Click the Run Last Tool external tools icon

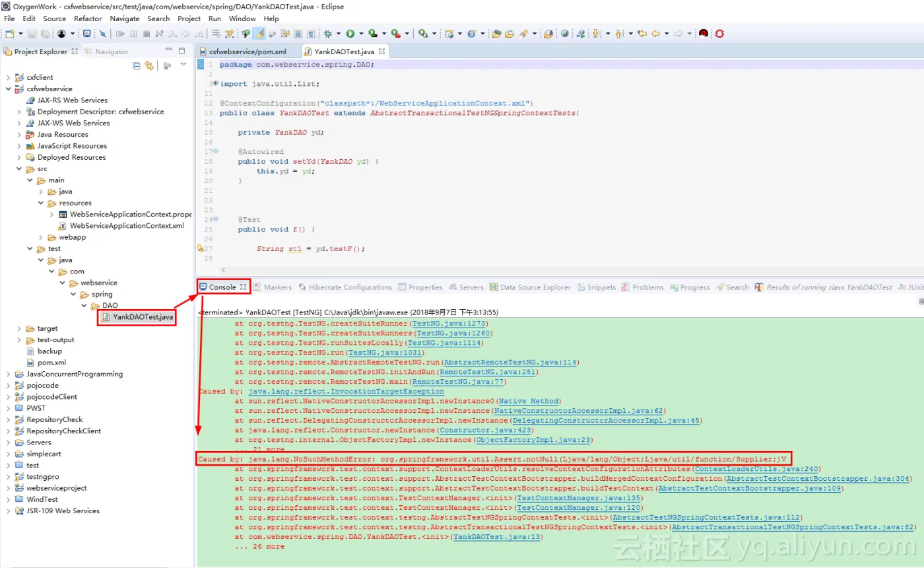click(x=395, y=33)
